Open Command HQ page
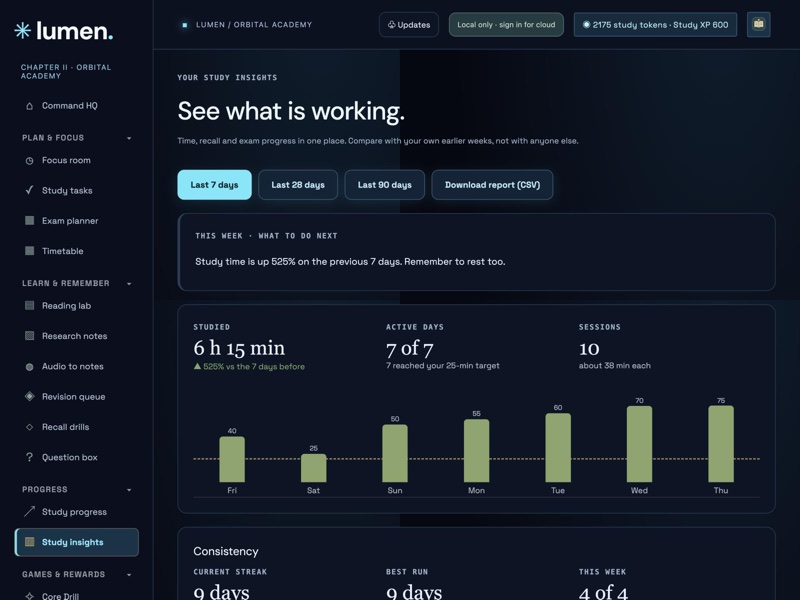 coord(77,106)
